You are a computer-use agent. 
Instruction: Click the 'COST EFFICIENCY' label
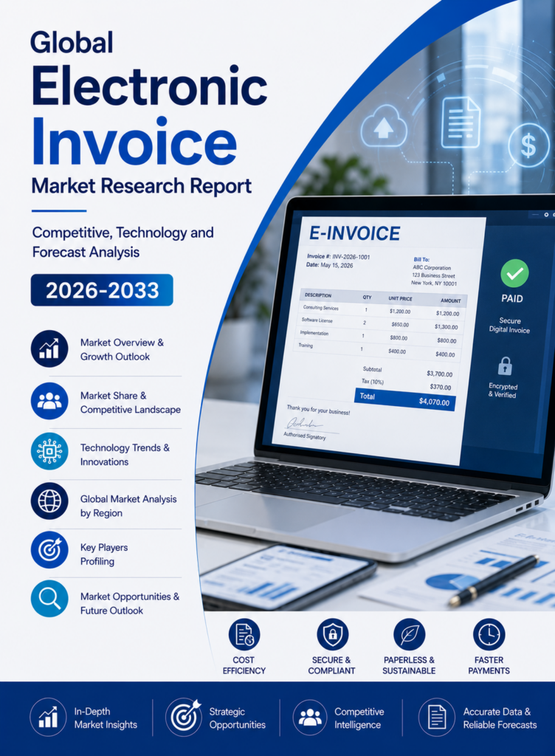[244, 665]
